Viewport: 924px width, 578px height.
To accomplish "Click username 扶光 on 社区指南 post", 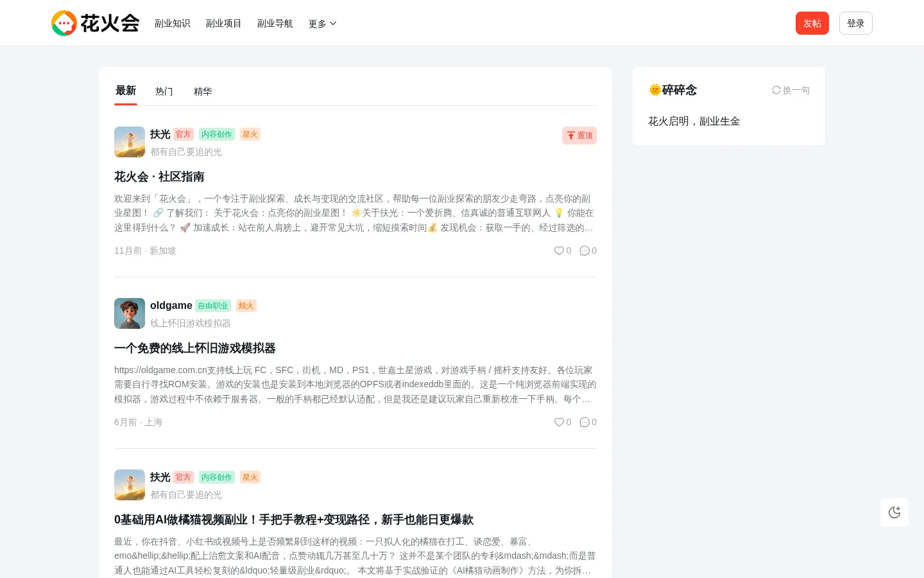I will pyautogui.click(x=160, y=134).
